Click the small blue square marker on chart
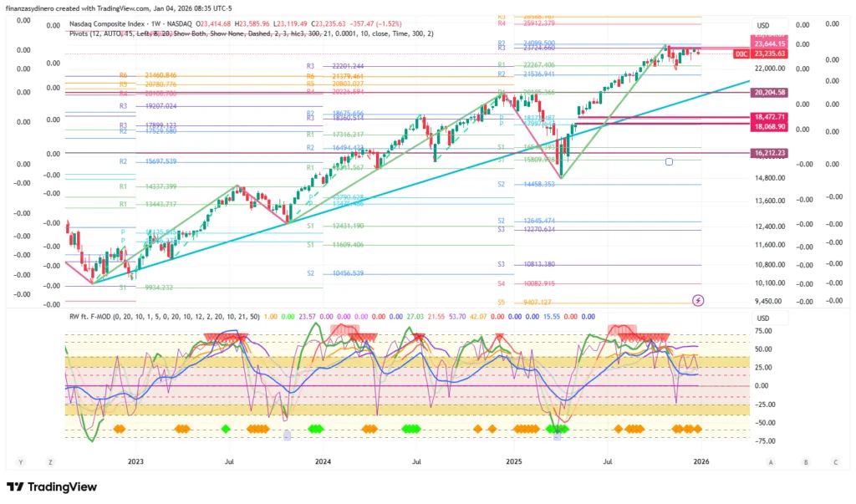The width and height of the screenshot is (856, 504). (669, 161)
